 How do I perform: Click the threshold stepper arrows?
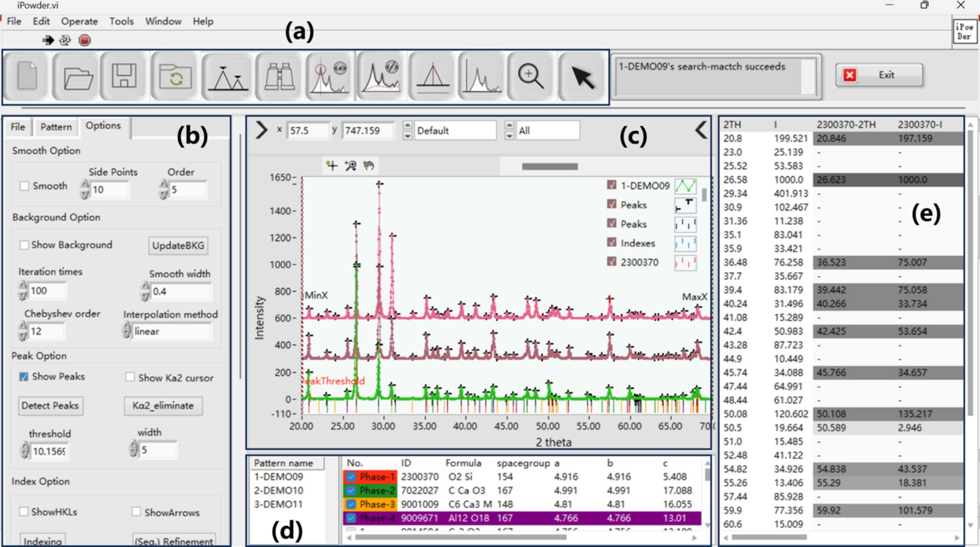pos(25,451)
